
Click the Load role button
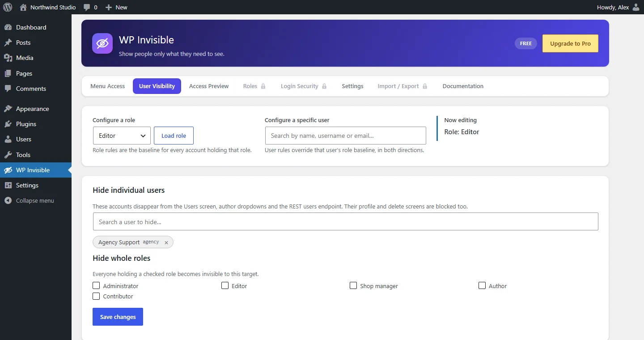[x=174, y=136]
